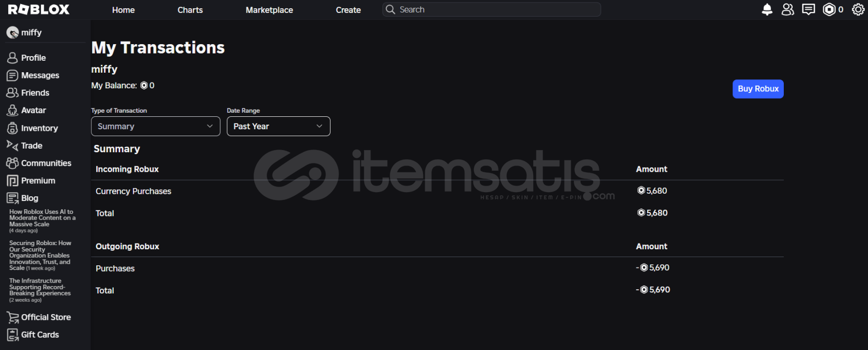
Task: Open friends icon in top bar
Action: click(788, 9)
